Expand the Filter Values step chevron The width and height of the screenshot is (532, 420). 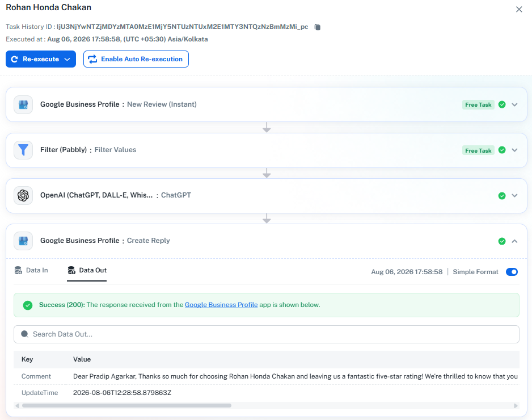point(514,150)
